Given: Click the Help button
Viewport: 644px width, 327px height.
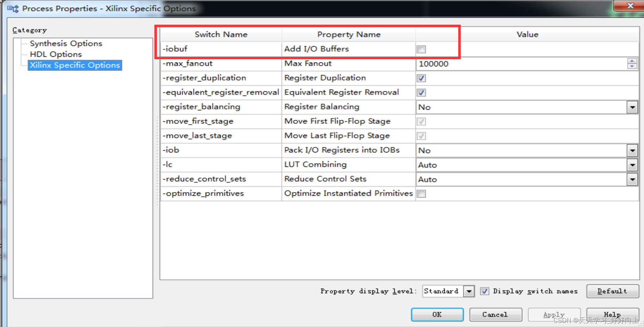Looking at the screenshot, I should coord(612,315).
